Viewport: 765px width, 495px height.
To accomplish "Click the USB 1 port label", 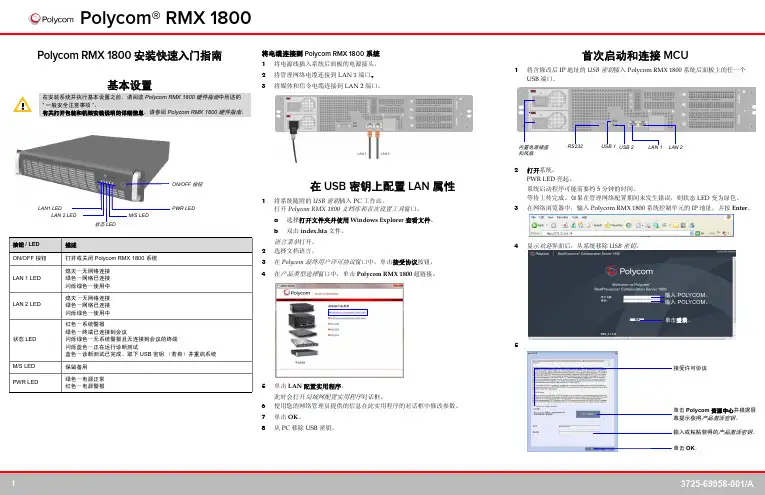I will pyautogui.click(x=607, y=146).
